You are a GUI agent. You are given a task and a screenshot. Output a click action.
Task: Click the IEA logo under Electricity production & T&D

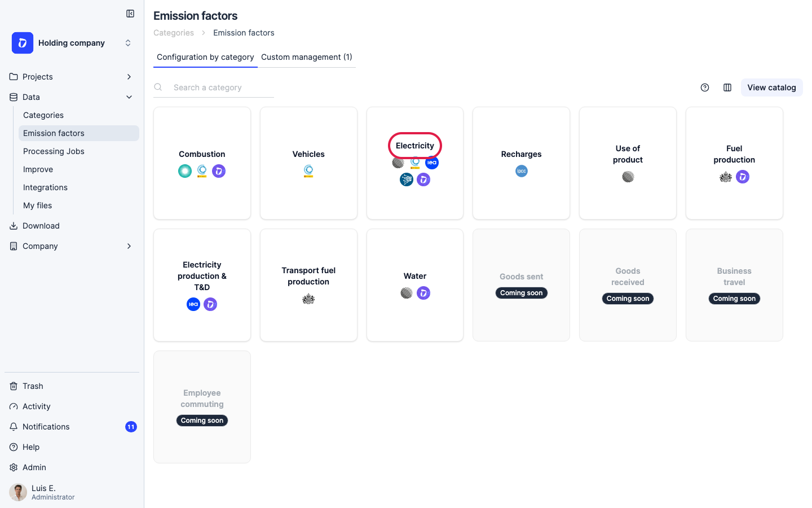(193, 304)
